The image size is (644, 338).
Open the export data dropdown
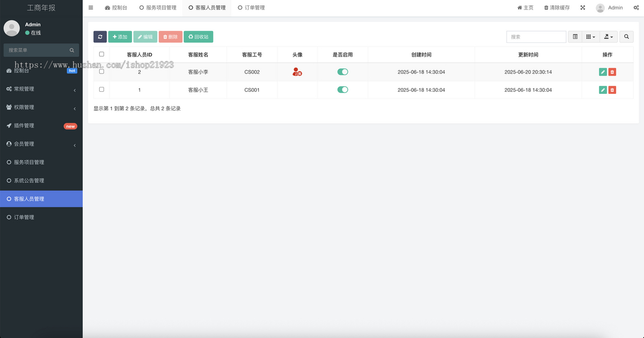[x=609, y=36]
